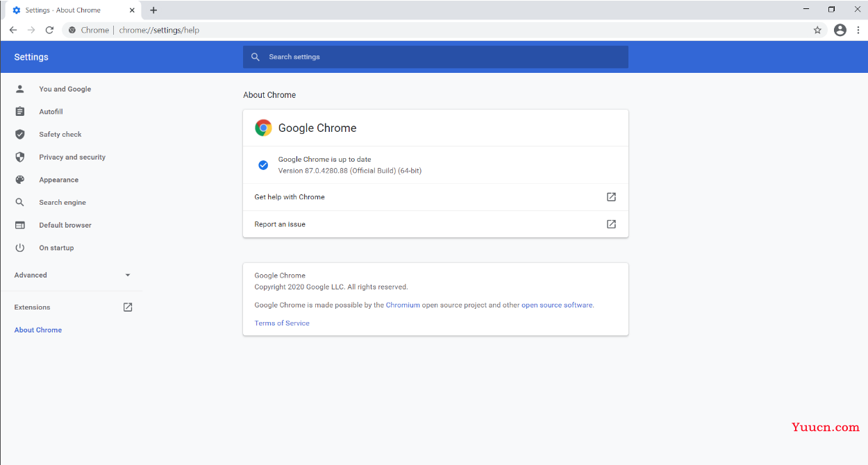Click the On startup power icon
The image size is (868, 465).
pos(20,248)
